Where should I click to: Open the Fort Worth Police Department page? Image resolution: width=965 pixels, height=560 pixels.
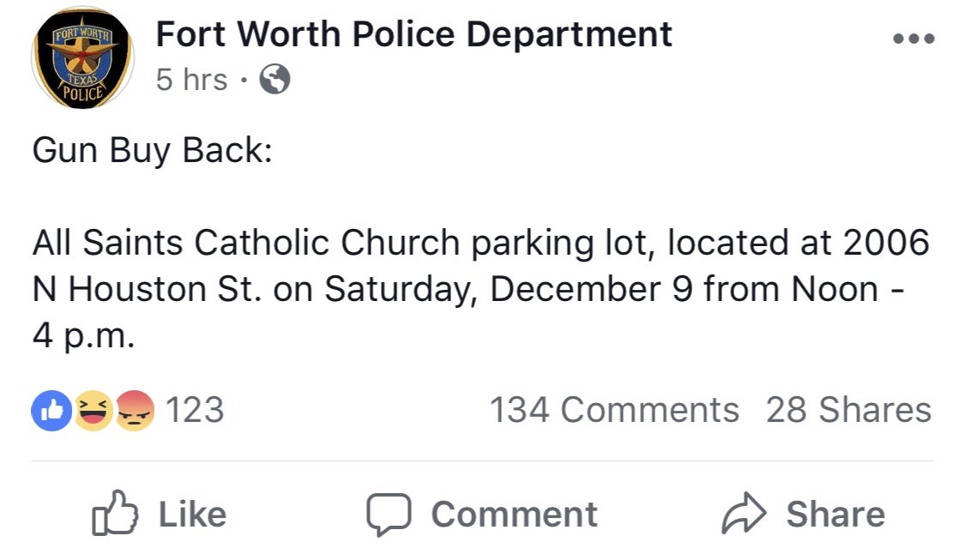point(413,33)
